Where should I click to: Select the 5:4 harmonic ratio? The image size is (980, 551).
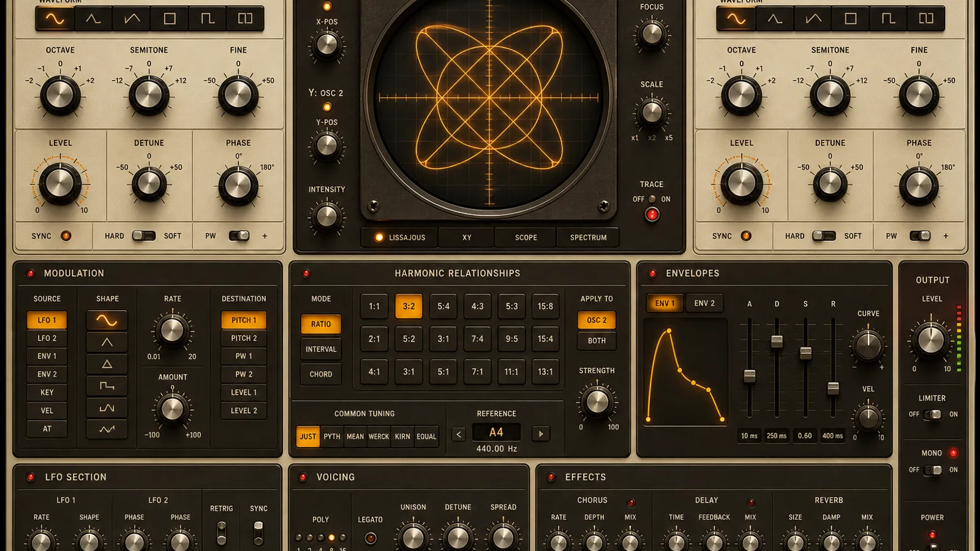coord(443,306)
